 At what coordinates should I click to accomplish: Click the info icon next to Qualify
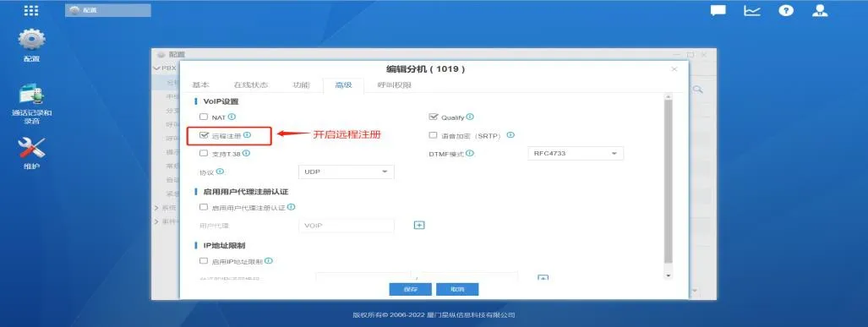pyautogui.click(x=469, y=117)
